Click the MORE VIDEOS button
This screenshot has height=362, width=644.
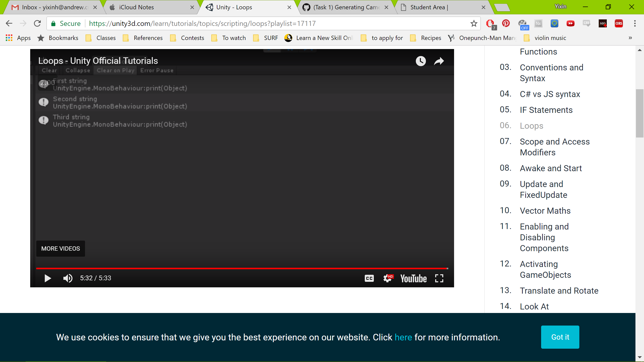click(x=61, y=249)
